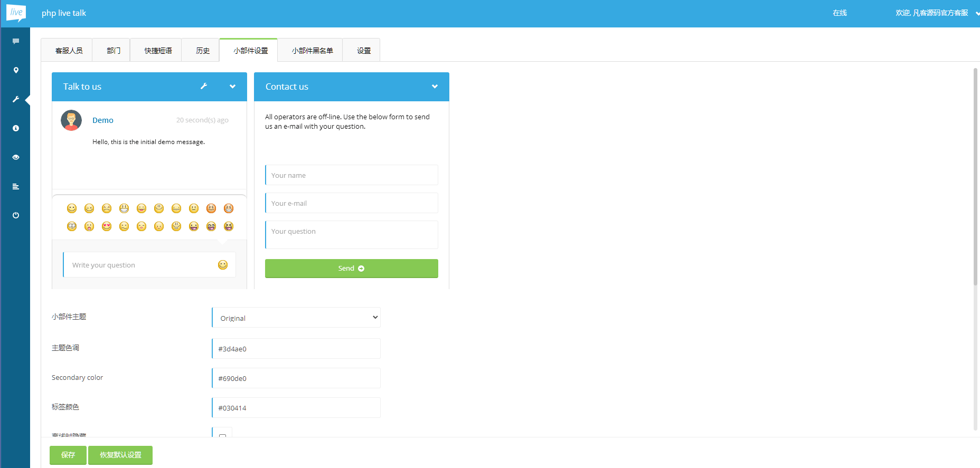
Task: Open the 小部件黑名单 tab
Action: (312, 51)
